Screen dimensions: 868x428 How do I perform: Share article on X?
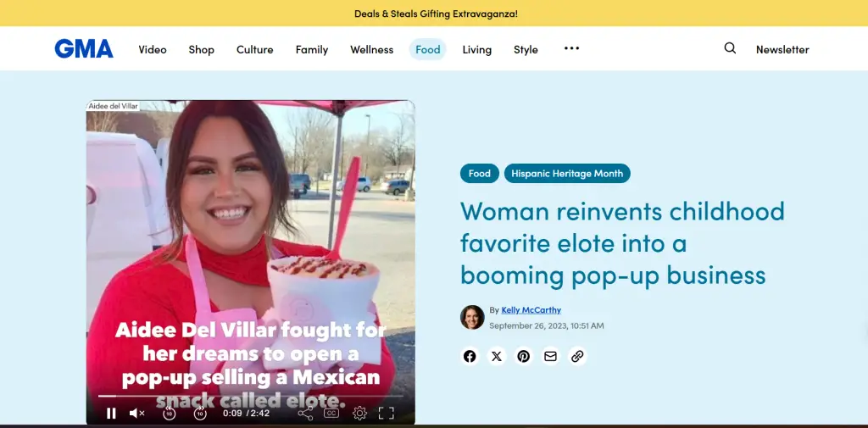(497, 356)
